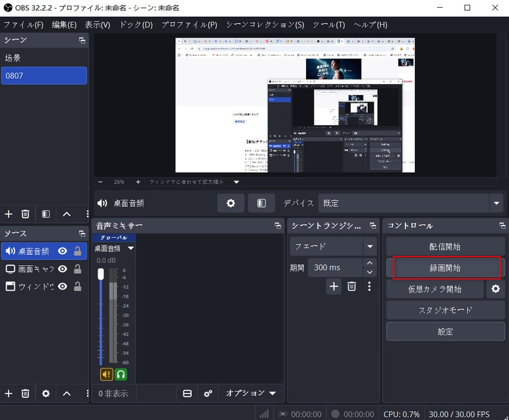Open the sources toolbar overflow dots menu
The image size is (509, 420).
point(87,394)
